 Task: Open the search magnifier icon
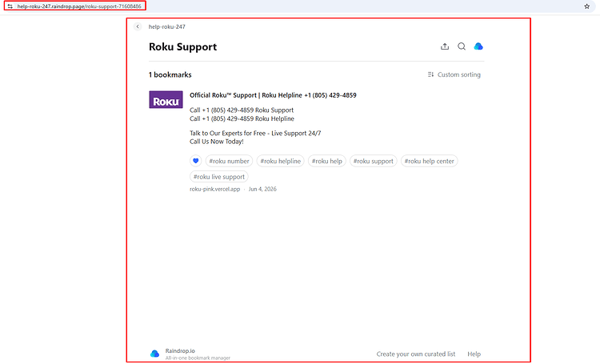click(x=462, y=46)
